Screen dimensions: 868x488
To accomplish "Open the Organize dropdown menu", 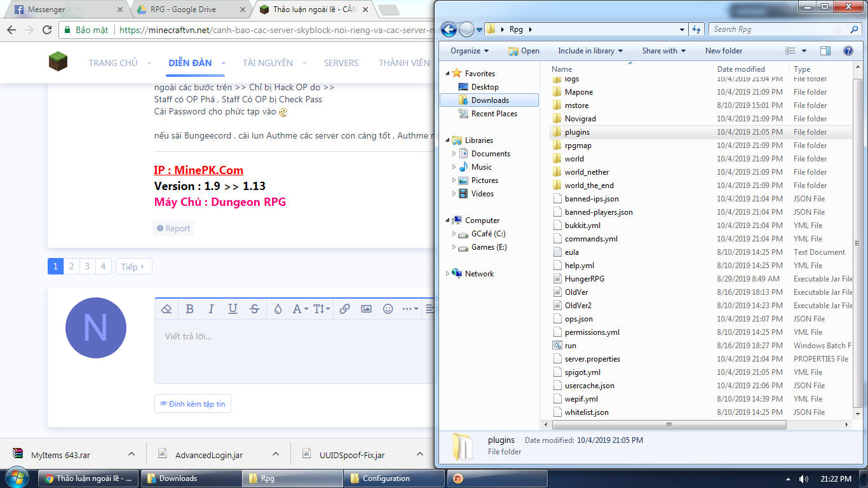I will [470, 51].
